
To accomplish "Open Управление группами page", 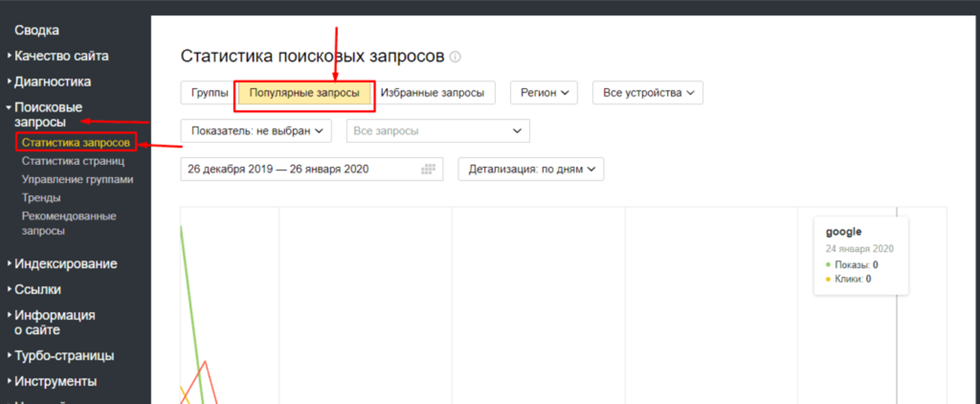I will 77,179.
